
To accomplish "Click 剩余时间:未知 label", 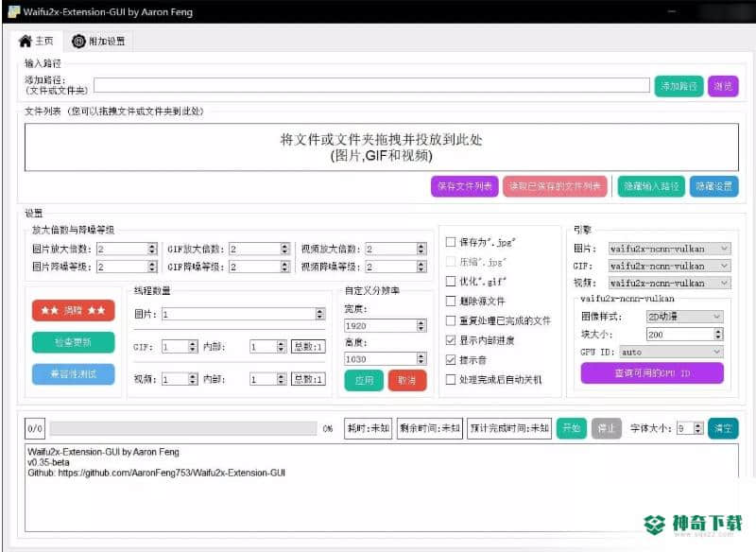I will [430, 428].
